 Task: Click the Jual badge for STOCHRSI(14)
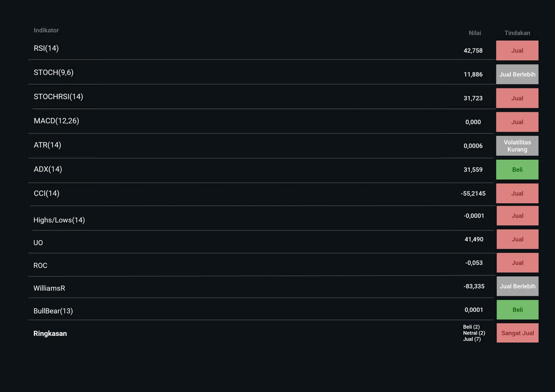[517, 98]
